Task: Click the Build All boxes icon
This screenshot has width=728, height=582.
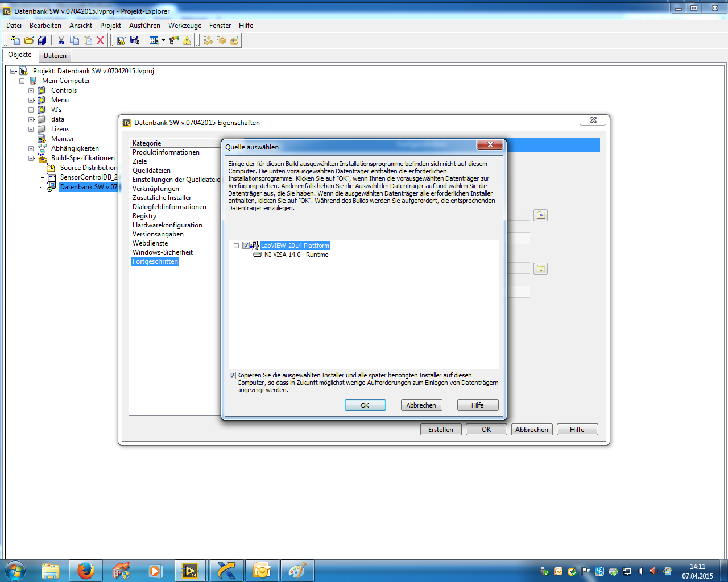Action: 208,40
